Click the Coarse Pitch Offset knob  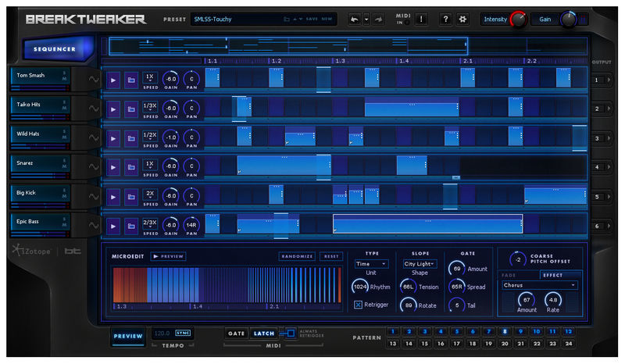[517, 259]
